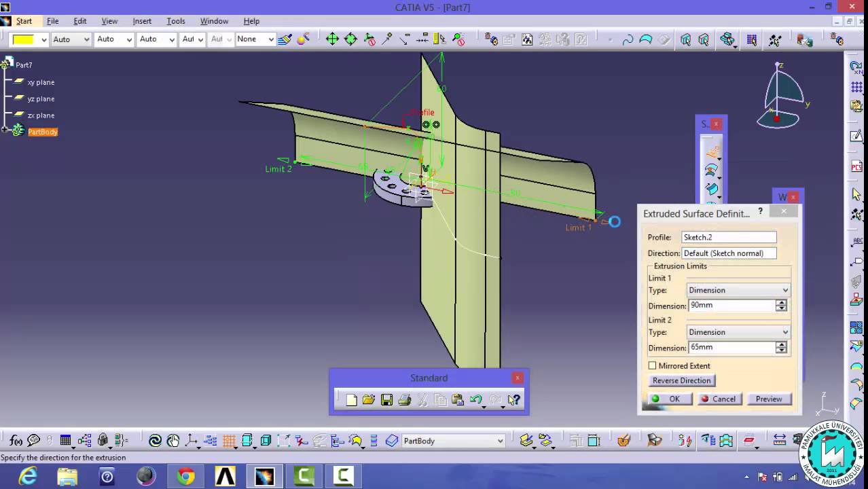This screenshot has width=868, height=489.
Task: Open the Insert menu
Action: tap(142, 21)
